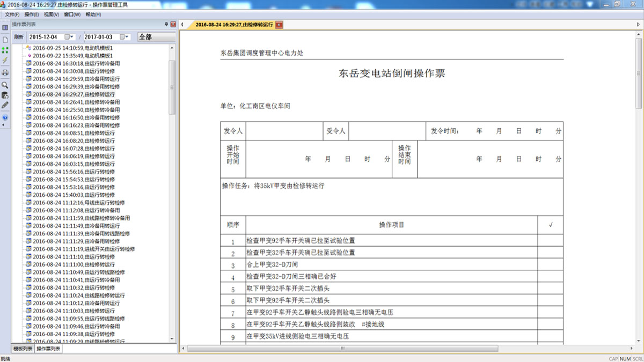
Task: Select the 2016-09-25 14:10:59 电动机模板1 entry
Action: click(x=72, y=48)
